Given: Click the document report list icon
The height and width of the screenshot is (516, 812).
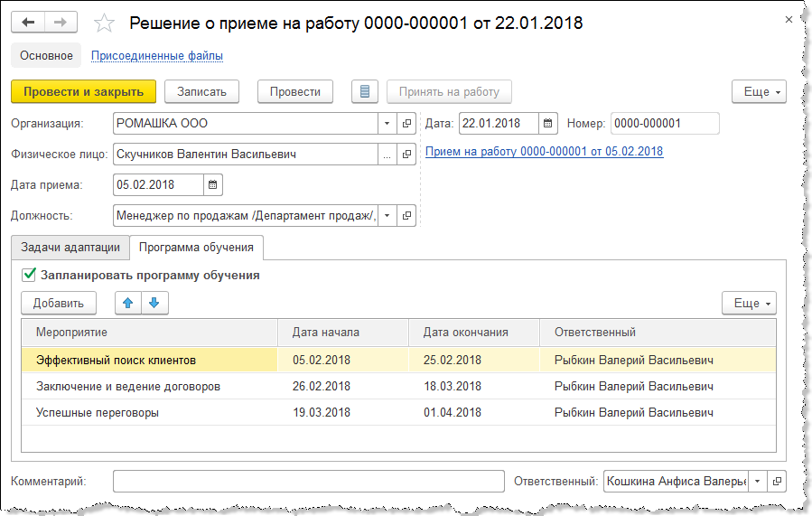Looking at the screenshot, I should 365,91.
